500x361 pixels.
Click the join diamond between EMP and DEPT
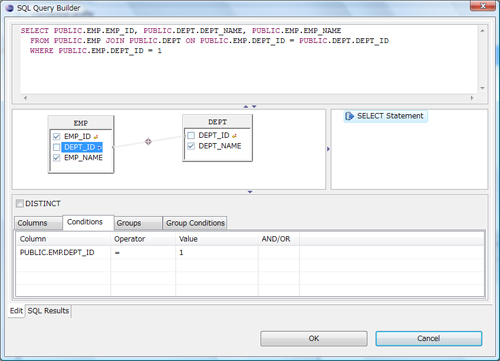[x=148, y=142]
